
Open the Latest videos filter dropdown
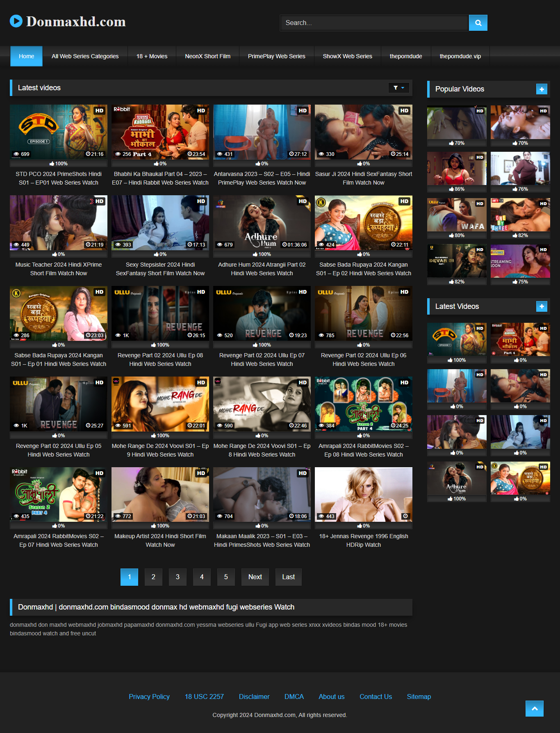coord(399,88)
